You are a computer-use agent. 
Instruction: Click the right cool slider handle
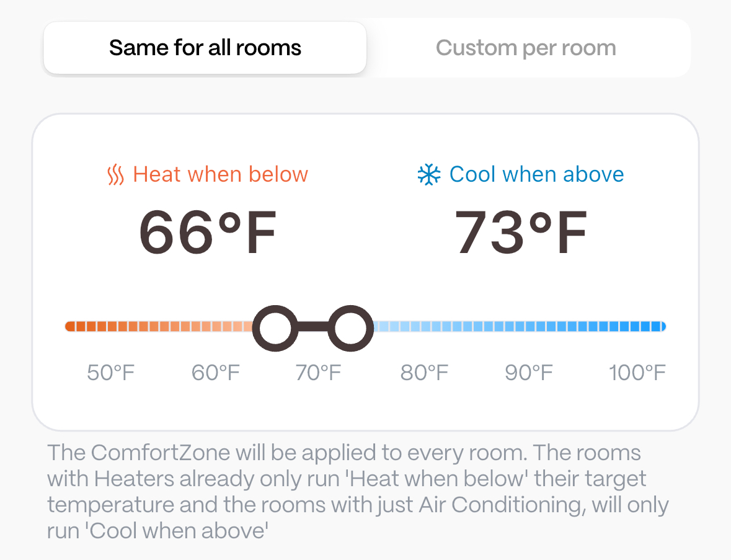pos(350,327)
